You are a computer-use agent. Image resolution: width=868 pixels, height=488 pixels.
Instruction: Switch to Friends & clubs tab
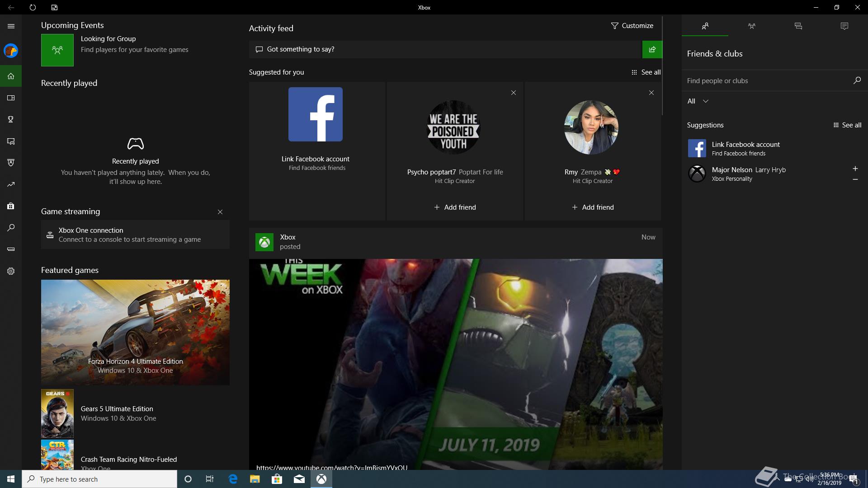[705, 26]
